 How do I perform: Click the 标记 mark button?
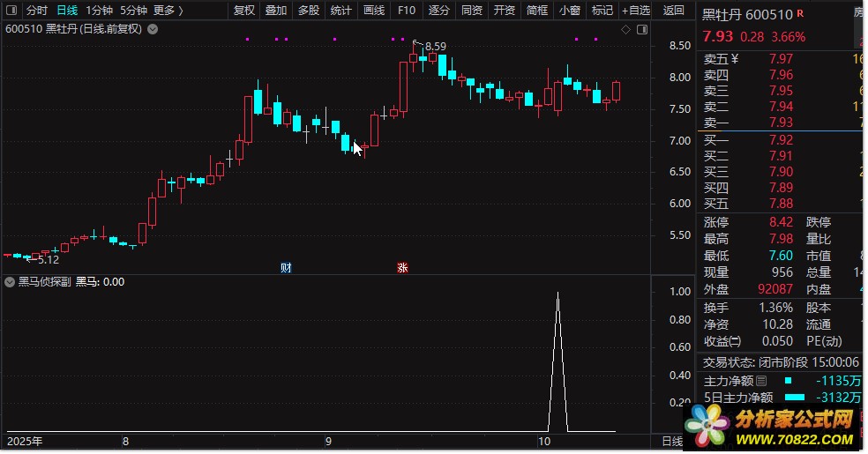click(602, 11)
